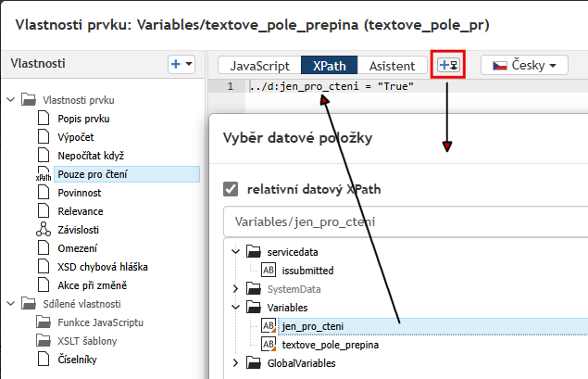
Task: Click the insert data item icon button
Action: (x=448, y=65)
